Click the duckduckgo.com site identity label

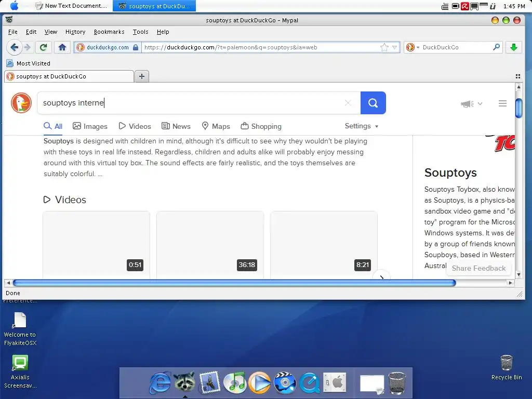pyautogui.click(x=108, y=47)
